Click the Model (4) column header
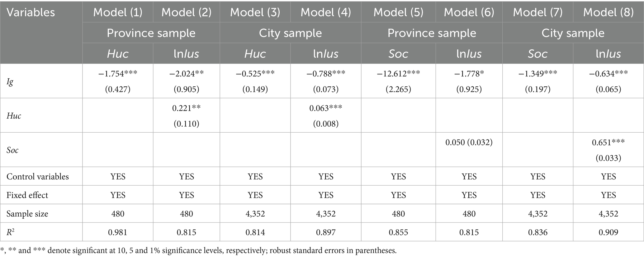Viewport: 644px width, 258px height. [x=326, y=12]
